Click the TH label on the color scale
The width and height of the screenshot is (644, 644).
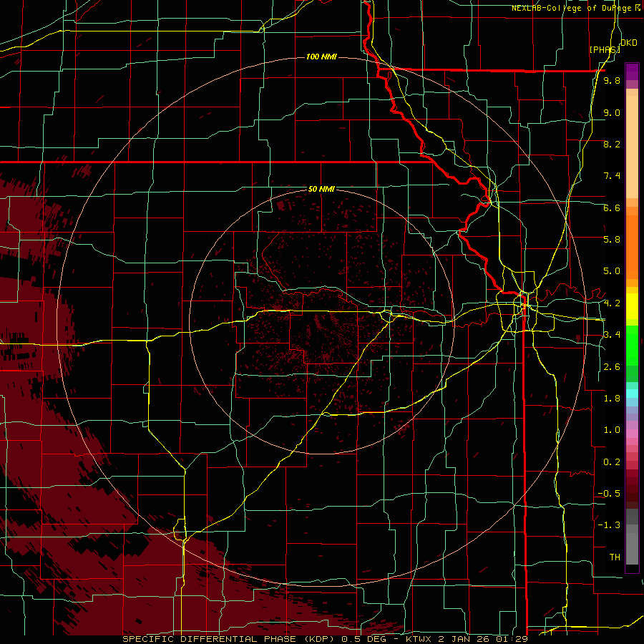click(615, 557)
